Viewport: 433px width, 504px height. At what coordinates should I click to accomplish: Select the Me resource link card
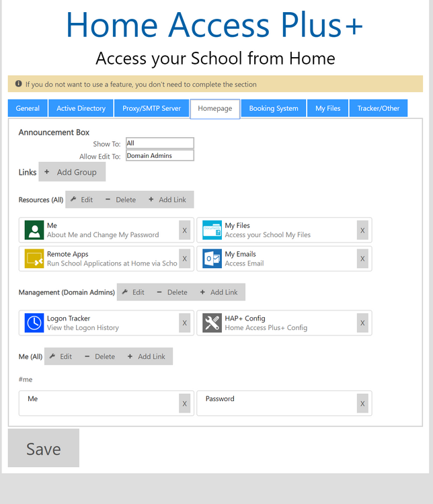click(x=106, y=230)
